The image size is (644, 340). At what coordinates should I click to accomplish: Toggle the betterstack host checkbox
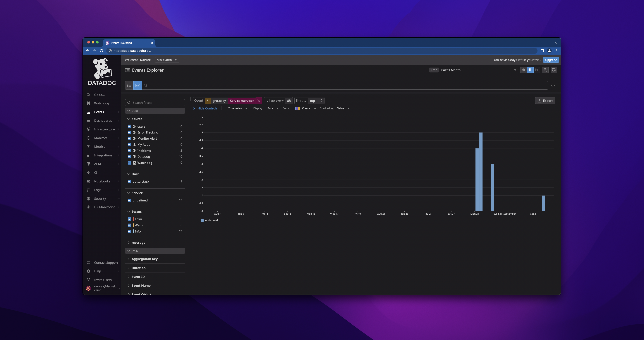[129, 181]
